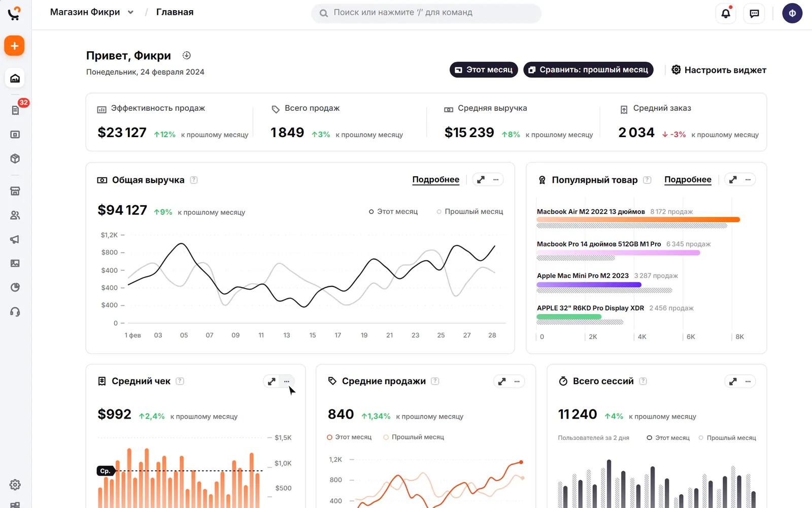
Task: Open the home dashboard sidebar icon
Action: coord(15,78)
